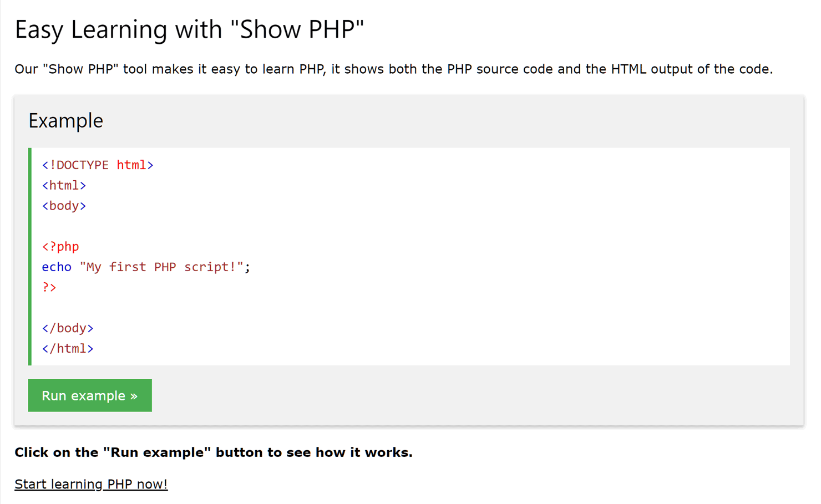
Task: Click the opening php tag line
Action: pyautogui.click(x=60, y=247)
